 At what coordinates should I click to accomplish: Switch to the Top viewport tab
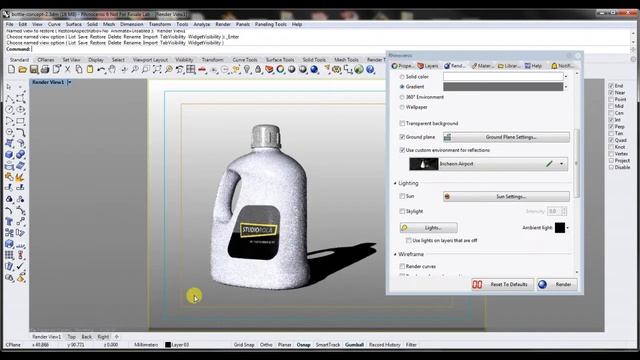(x=71, y=337)
